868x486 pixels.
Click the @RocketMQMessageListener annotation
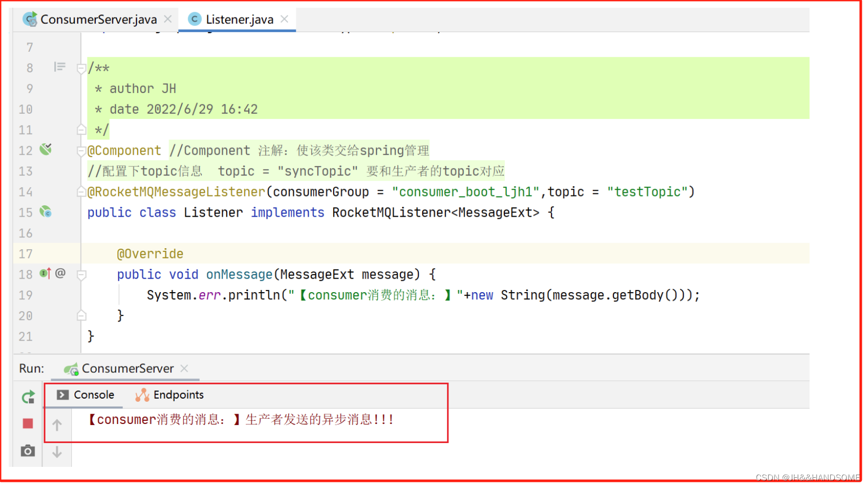[176, 192]
